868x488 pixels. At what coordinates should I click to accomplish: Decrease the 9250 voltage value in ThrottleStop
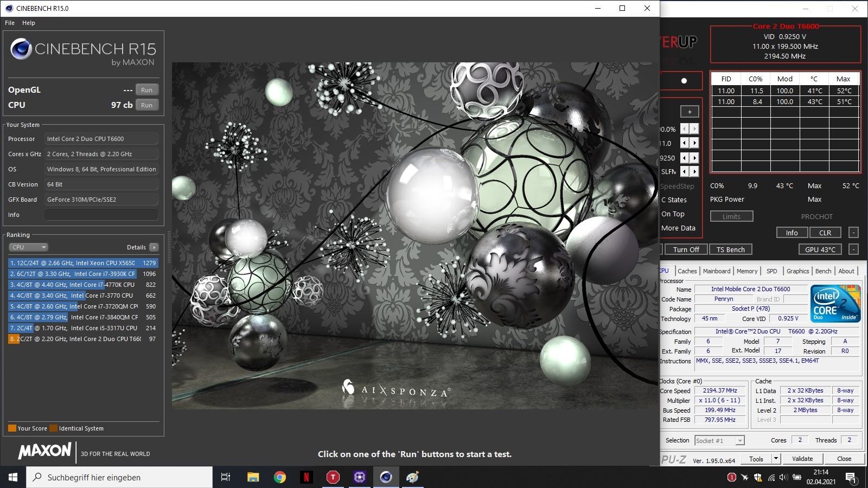(x=685, y=158)
